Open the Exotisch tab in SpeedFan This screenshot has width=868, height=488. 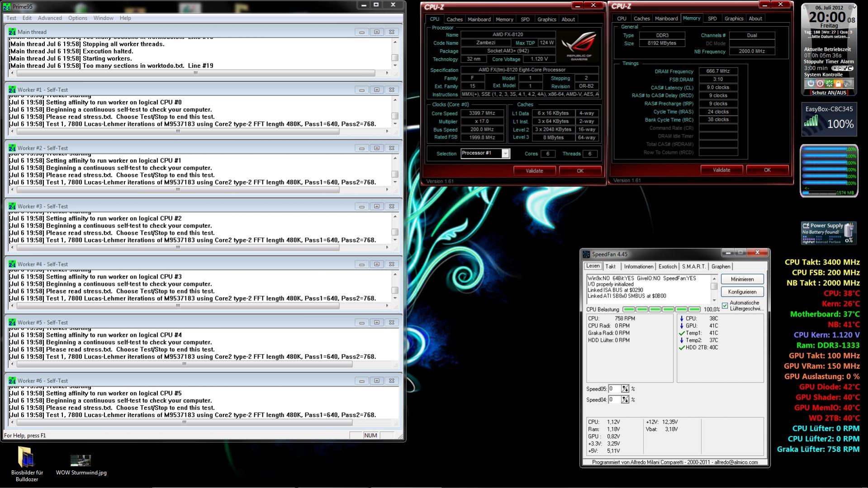(x=668, y=267)
